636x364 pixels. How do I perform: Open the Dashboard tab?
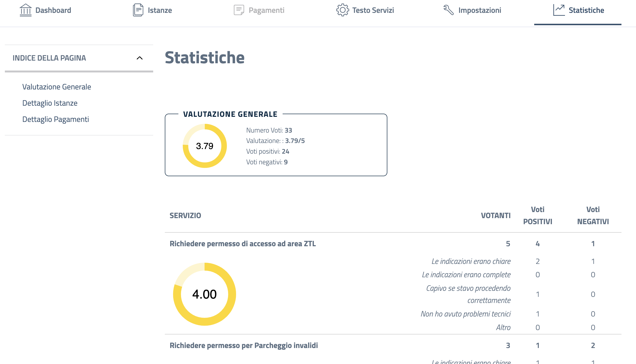point(53,10)
